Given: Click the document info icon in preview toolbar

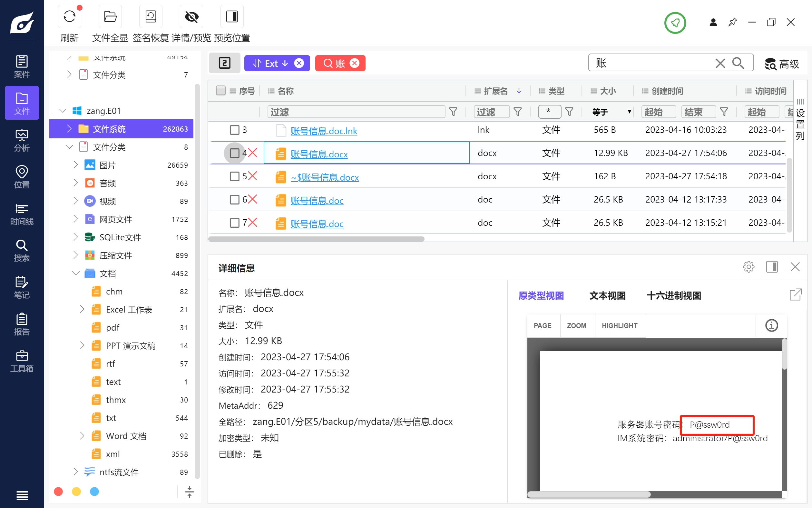Looking at the screenshot, I should click(771, 325).
